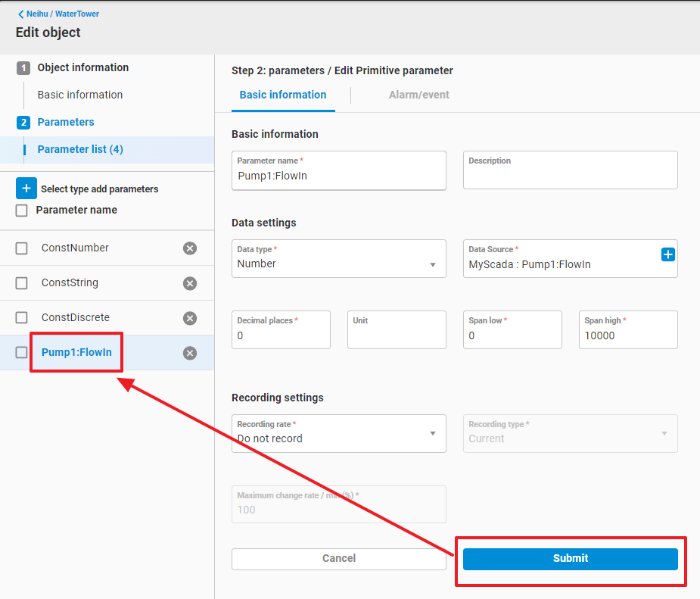Screen dimensions: 700x599
Task: Open Parameter list (4) in sidebar
Action: (80, 149)
